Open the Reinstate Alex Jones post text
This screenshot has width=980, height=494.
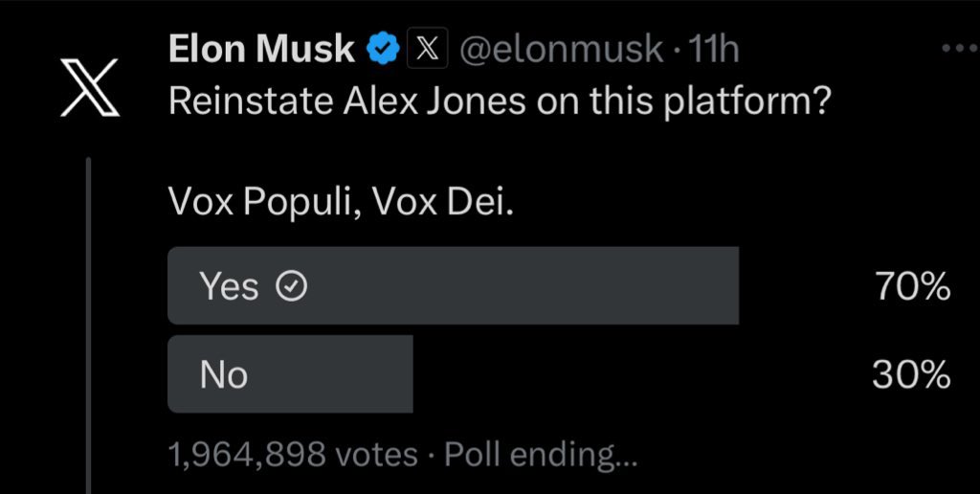pyautogui.click(x=500, y=101)
